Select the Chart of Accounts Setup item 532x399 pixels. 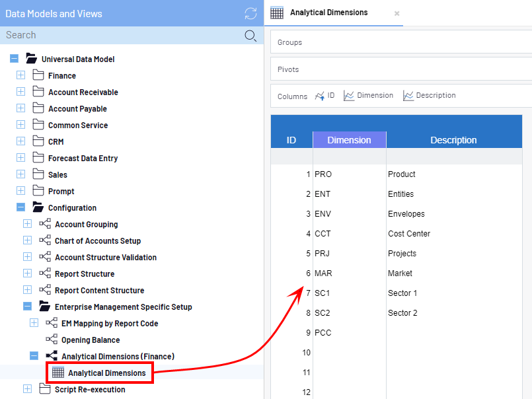(x=98, y=241)
